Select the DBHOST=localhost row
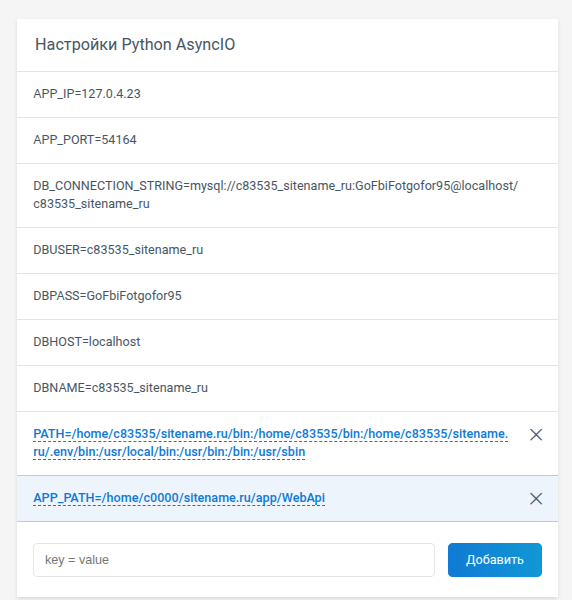Image resolution: width=572 pixels, height=600 pixels. point(287,342)
